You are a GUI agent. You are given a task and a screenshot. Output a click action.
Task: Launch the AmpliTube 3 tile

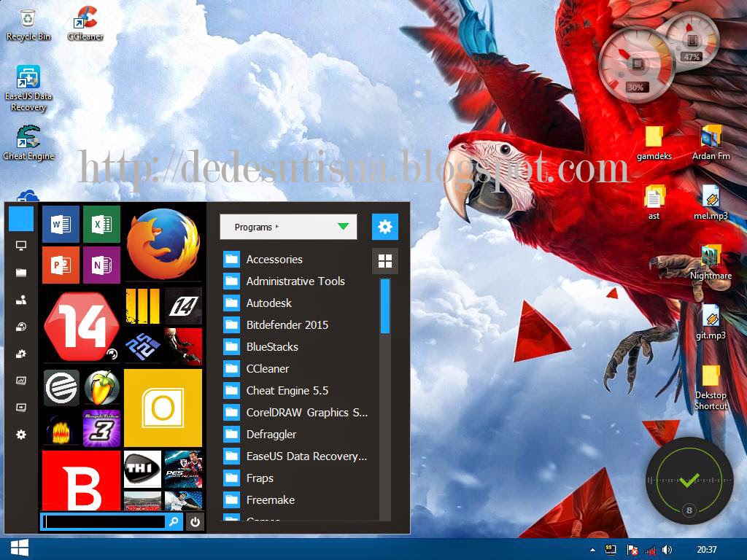coord(101,429)
